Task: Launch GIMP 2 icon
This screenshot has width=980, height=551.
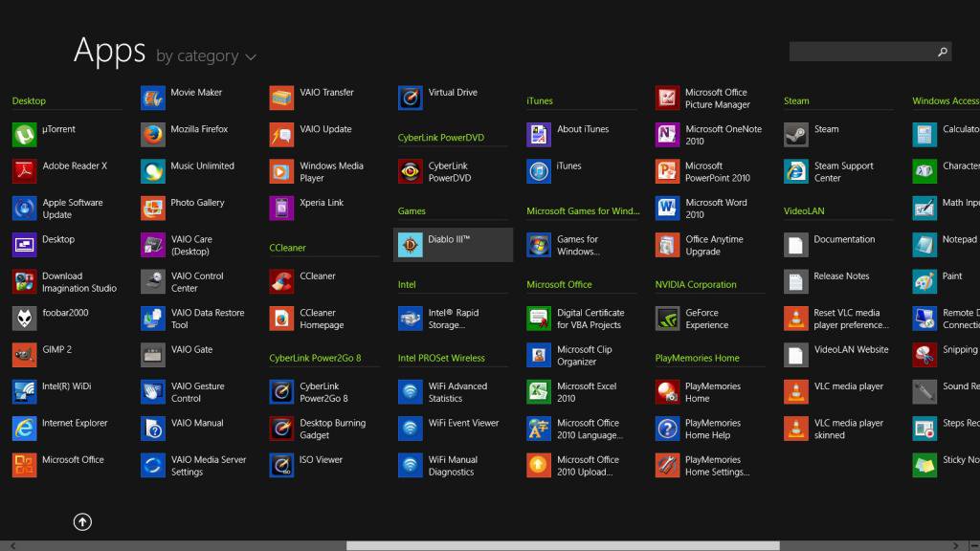Action: click(x=24, y=356)
